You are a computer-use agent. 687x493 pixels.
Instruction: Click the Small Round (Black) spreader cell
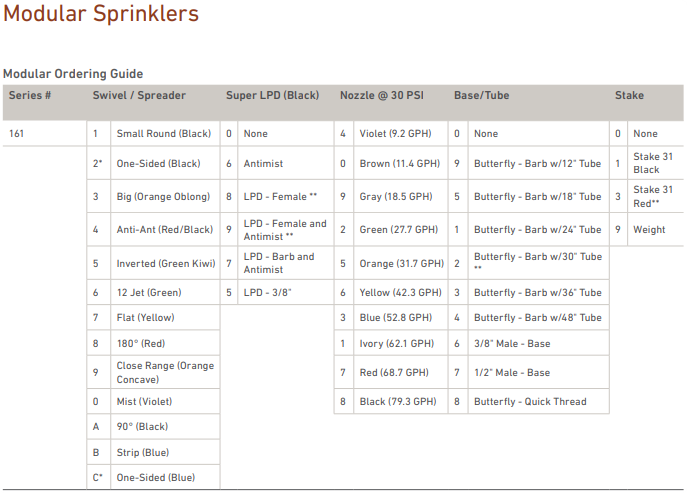(164, 133)
